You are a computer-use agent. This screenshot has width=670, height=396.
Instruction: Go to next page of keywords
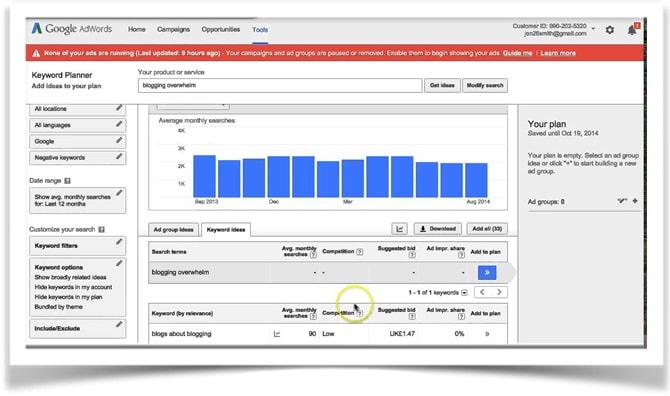pyautogui.click(x=499, y=292)
